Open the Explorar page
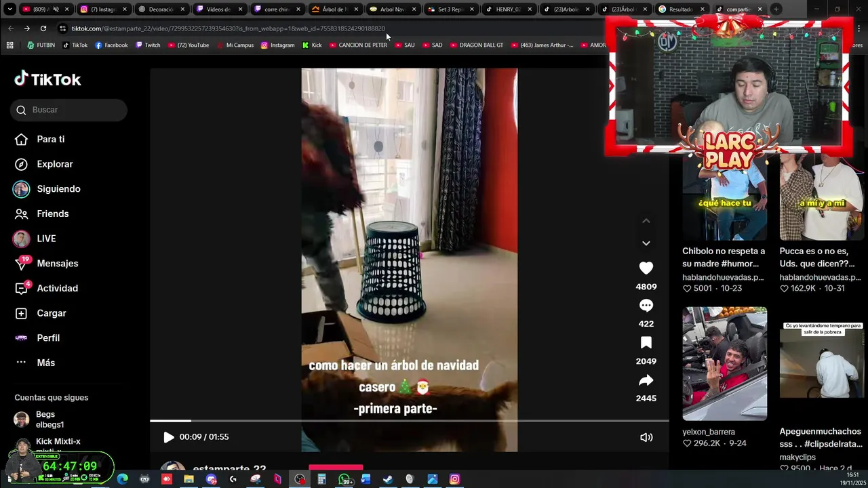This screenshot has width=868, height=488. tap(43, 164)
